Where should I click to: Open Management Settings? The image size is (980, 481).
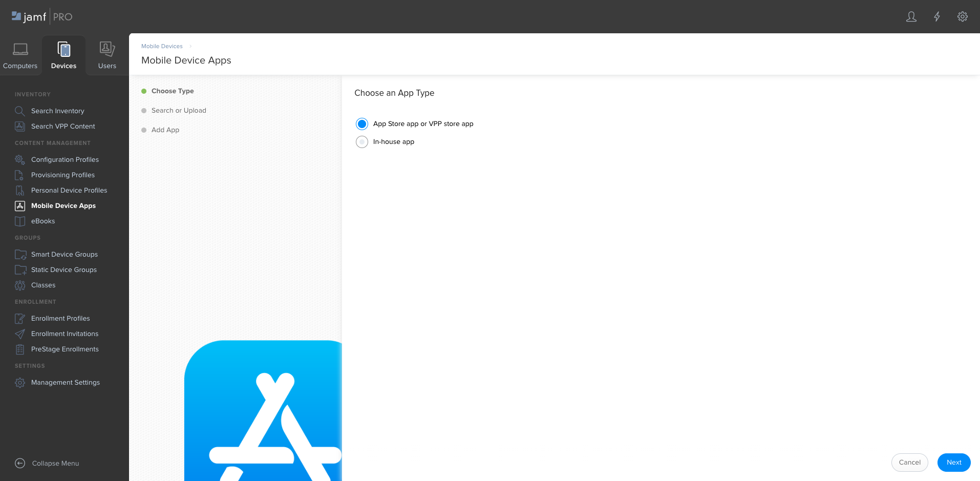pyautogui.click(x=66, y=383)
